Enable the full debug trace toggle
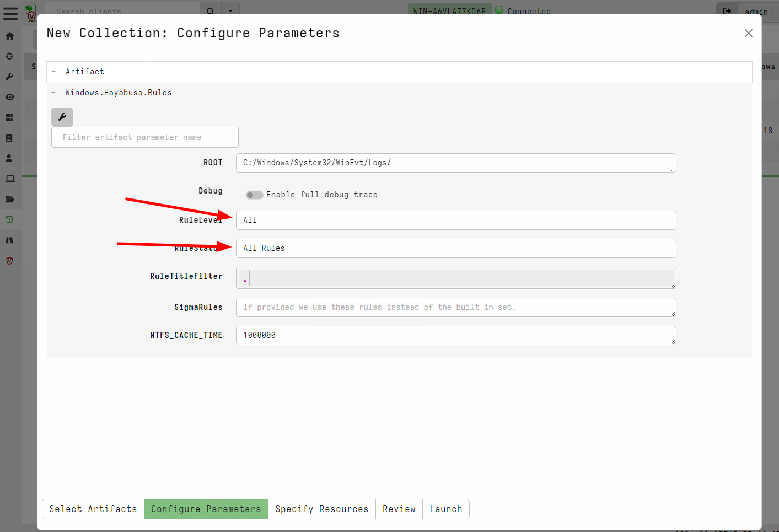The height and width of the screenshot is (532, 779). [x=254, y=195]
